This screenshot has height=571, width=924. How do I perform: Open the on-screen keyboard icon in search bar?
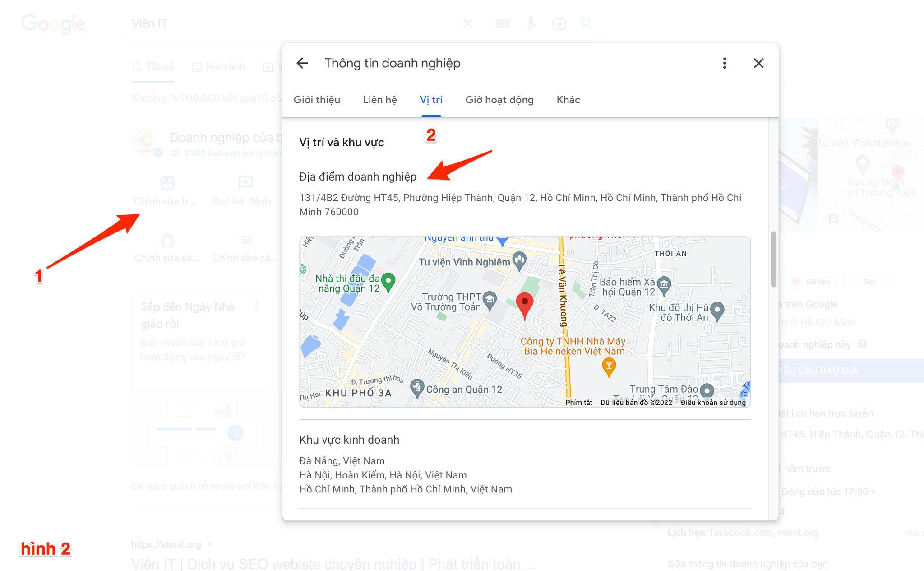point(502,23)
